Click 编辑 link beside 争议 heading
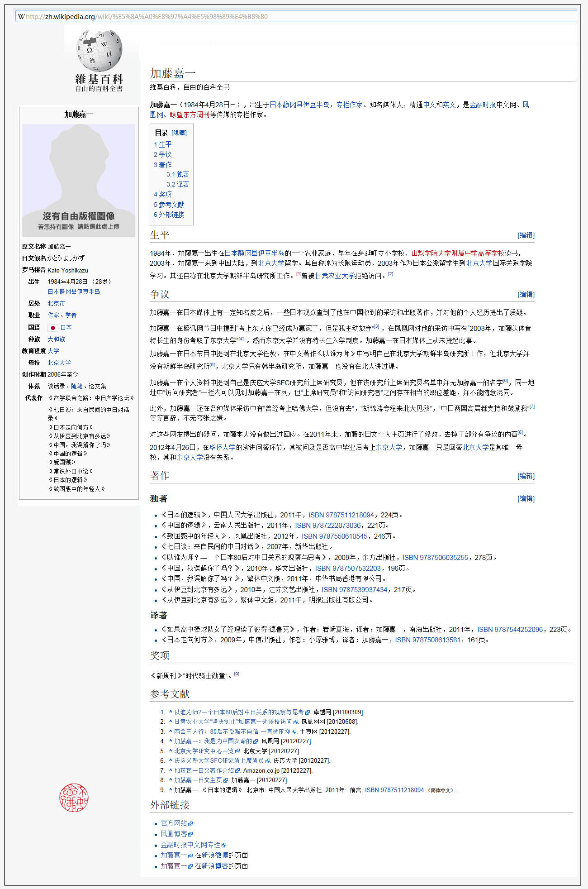 point(526,294)
